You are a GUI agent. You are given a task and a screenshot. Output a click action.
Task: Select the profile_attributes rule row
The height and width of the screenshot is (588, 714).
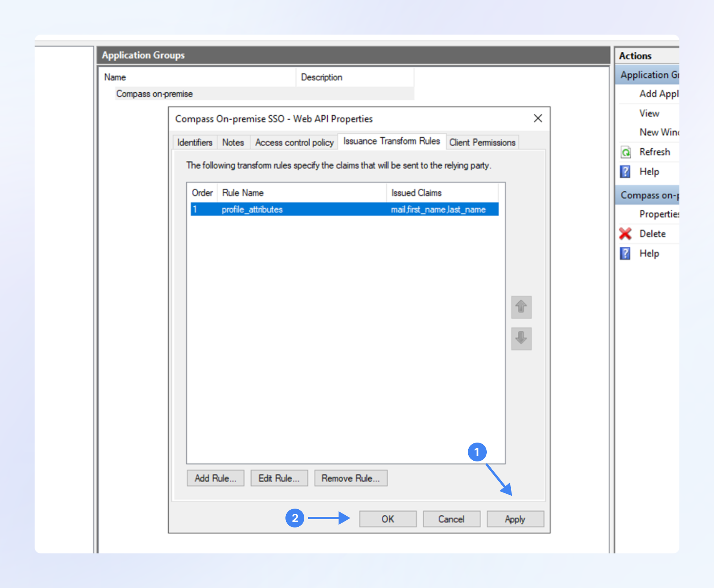click(x=252, y=209)
